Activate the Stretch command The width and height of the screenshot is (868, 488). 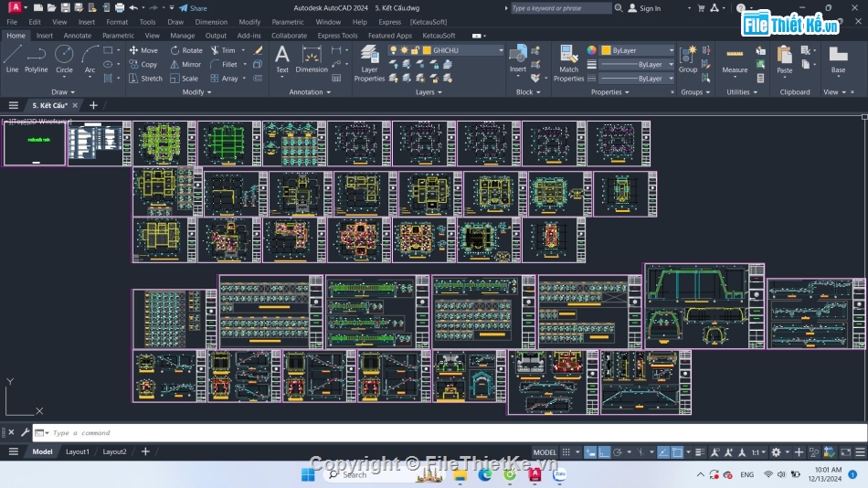[x=145, y=79]
